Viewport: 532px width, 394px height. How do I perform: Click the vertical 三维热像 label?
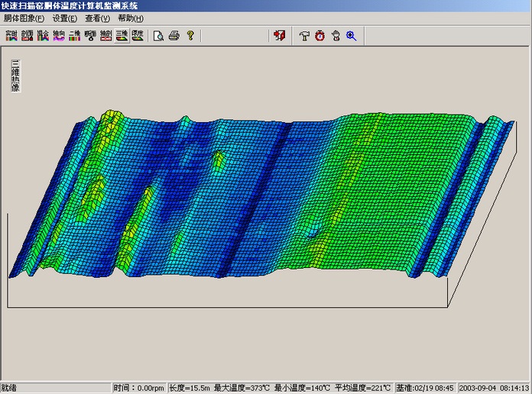tap(15, 76)
